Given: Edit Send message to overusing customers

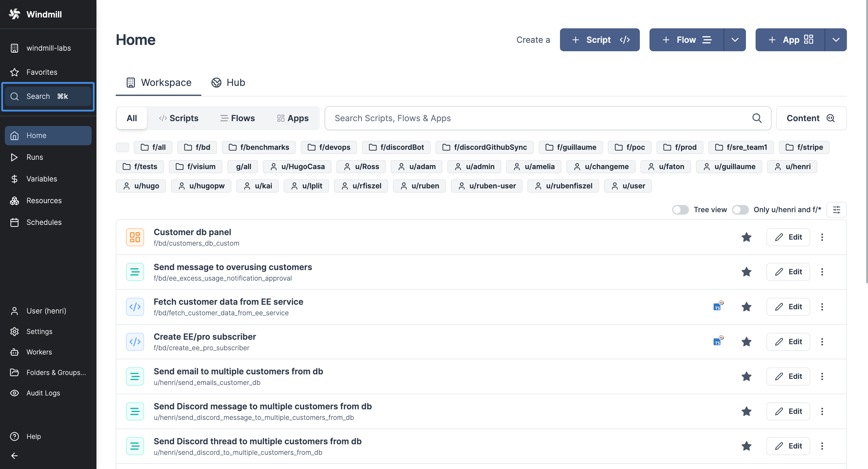Looking at the screenshot, I should point(788,272).
